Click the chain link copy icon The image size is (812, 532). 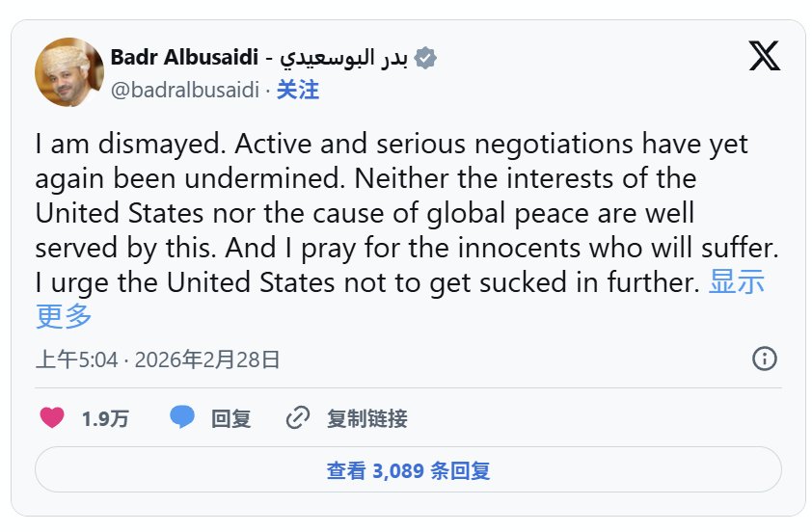298,418
